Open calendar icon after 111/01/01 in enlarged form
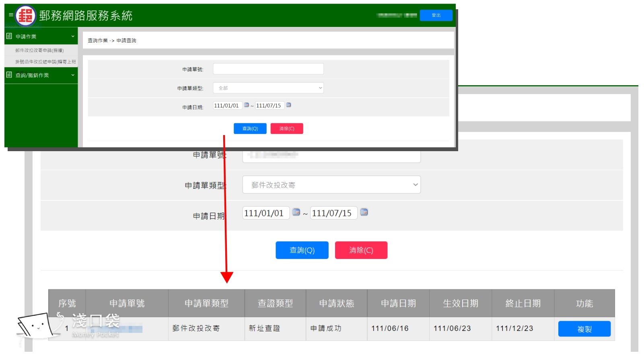644x355 pixels. 296,212
